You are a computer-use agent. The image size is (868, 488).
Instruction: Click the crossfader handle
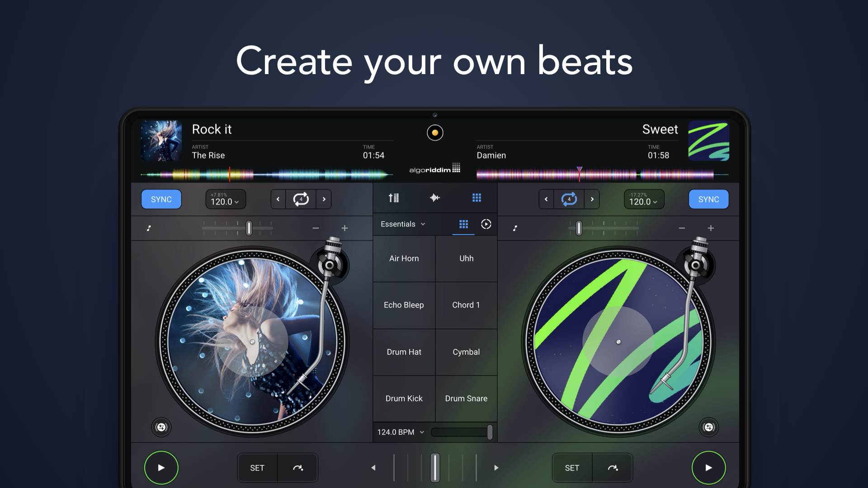(435, 468)
